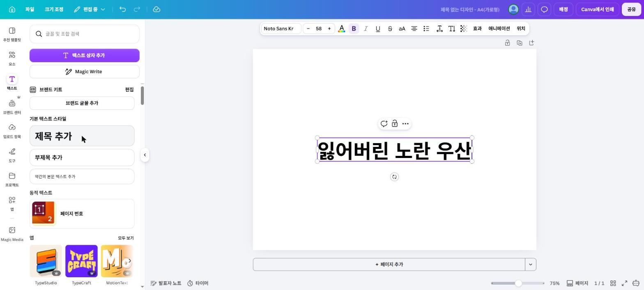Open grid view of pages
644x290 pixels.
(x=613, y=283)
